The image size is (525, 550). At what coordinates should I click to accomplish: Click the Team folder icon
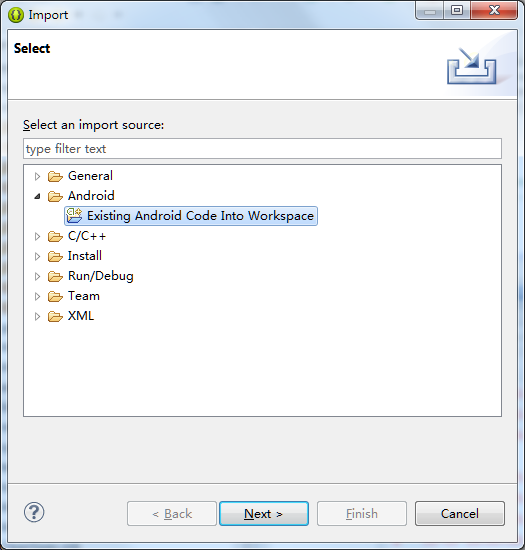point(55,297)
